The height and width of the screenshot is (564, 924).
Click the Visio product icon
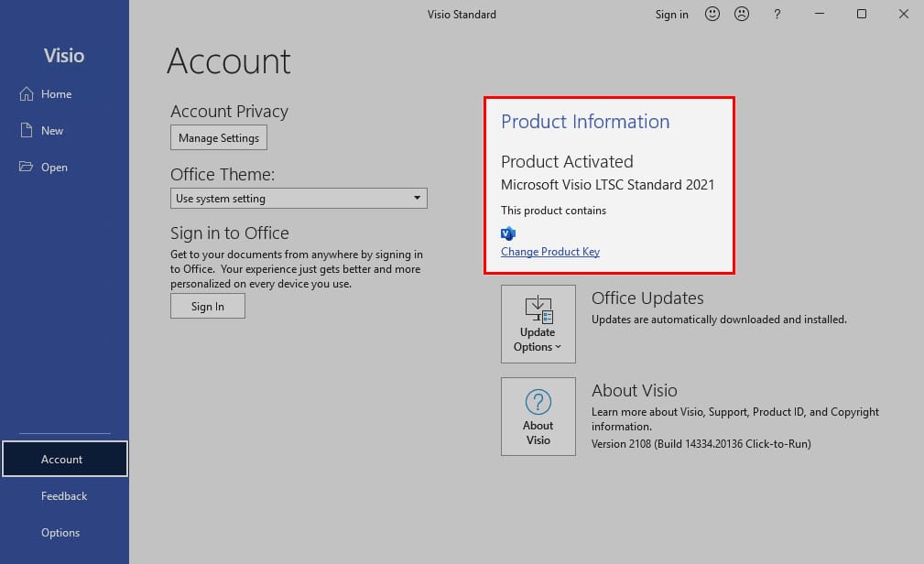coord(508,233)
